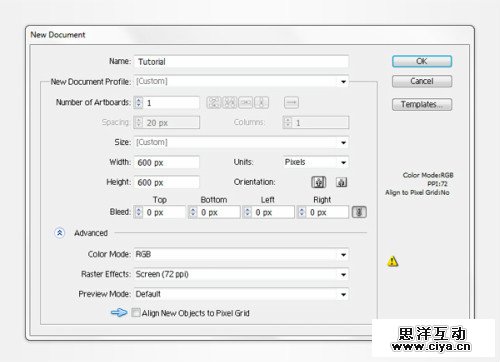Open the New Document Profile dropdown
The image size is (500, 362).
pos(241,81)
